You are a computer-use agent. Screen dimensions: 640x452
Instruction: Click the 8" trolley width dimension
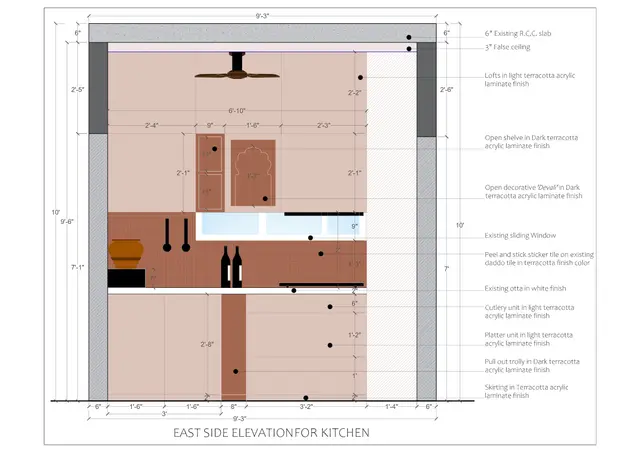click(x=233, y=407)
